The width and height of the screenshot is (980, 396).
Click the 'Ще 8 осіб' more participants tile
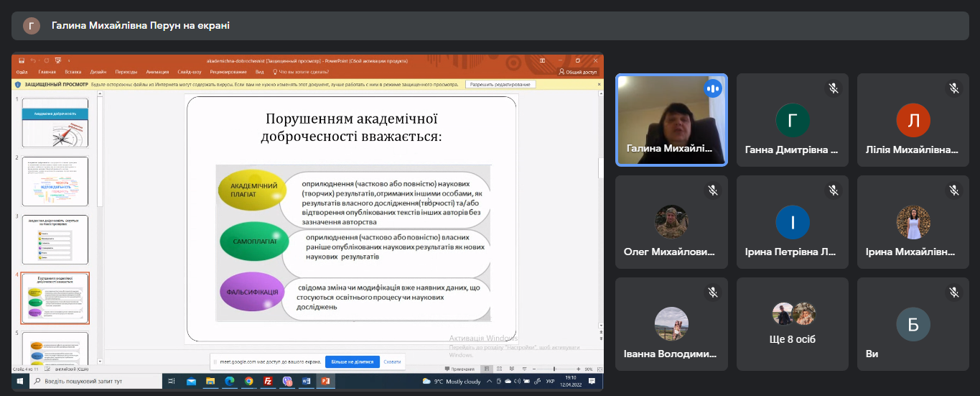tap(793, 323)
